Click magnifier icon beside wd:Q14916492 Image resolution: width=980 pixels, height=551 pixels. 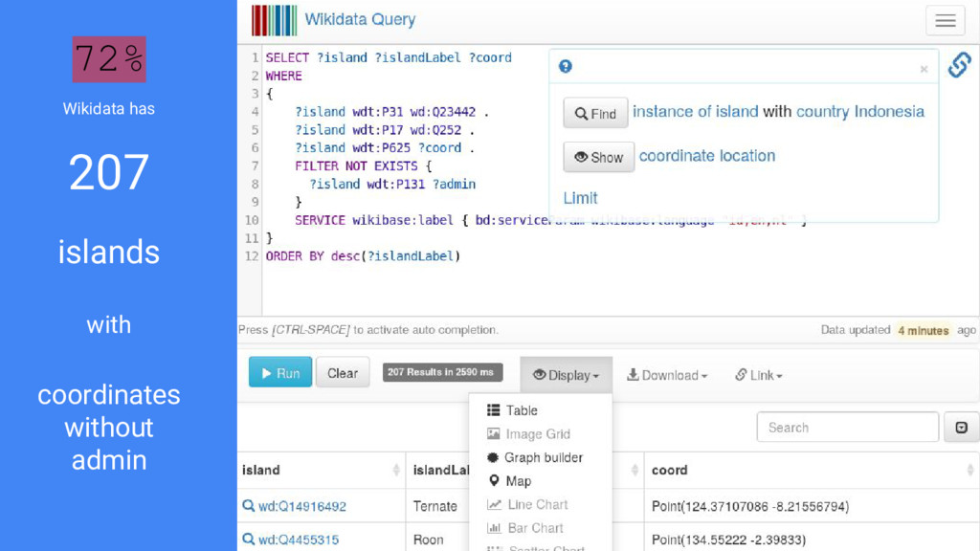(x=248, y=506)
